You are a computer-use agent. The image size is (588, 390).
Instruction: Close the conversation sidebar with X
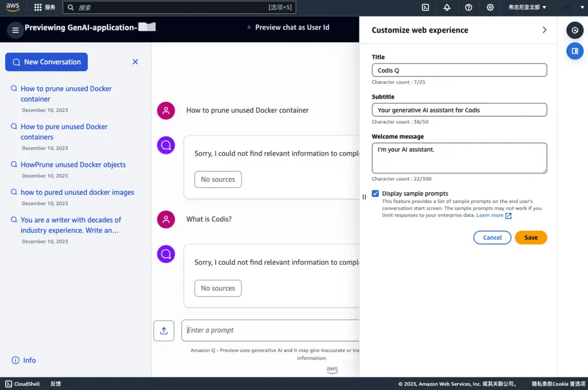(x=135, y=62)
